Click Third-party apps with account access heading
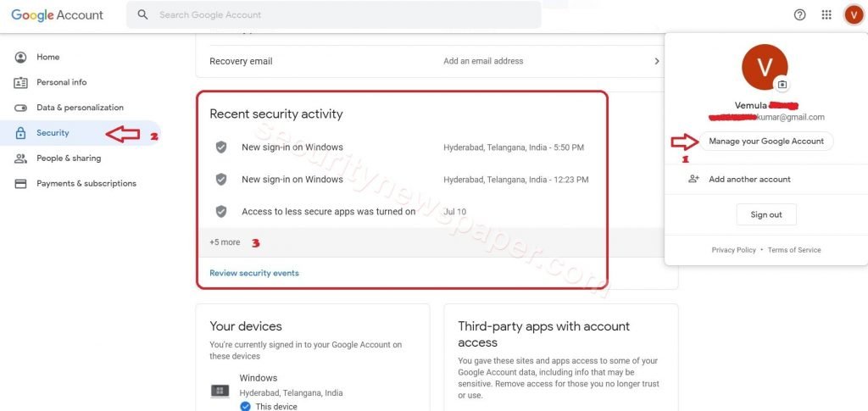Screen dimensions: 868x411 click(x=543, y=334)
